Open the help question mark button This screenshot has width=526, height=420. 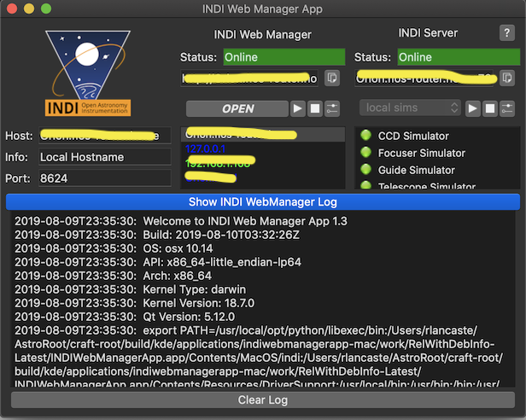(507, 33)
